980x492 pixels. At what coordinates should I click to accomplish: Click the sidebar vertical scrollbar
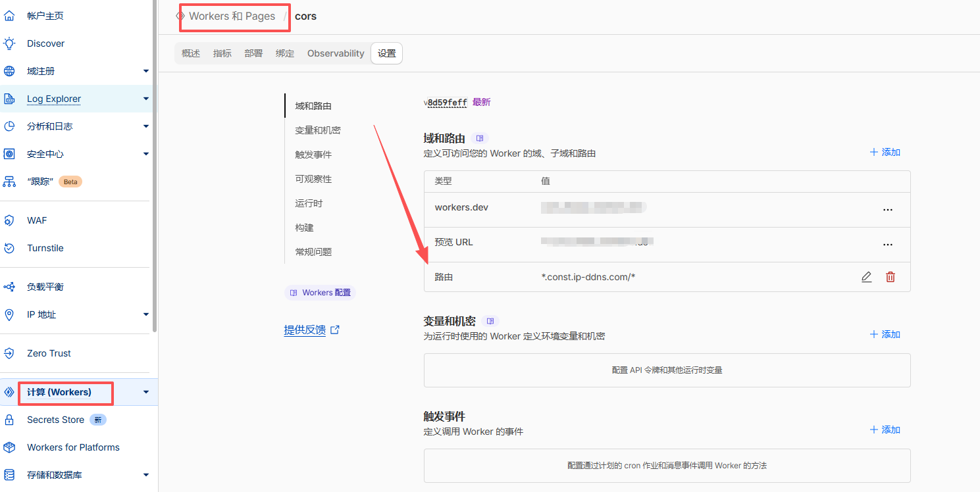coord(155,164)
